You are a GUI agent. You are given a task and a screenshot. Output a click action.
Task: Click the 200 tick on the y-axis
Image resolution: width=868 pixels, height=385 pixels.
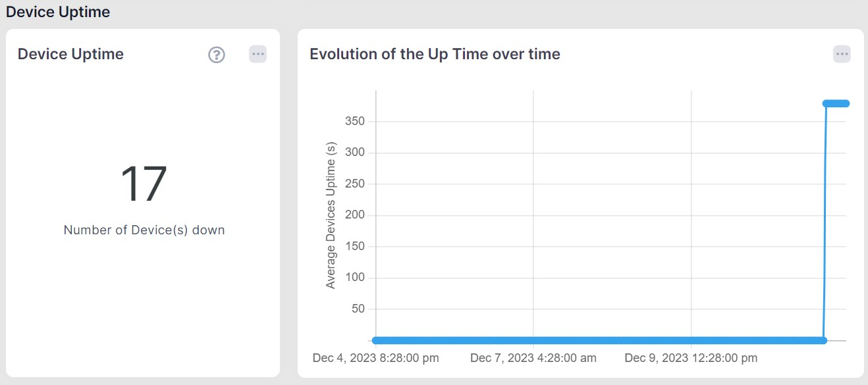pos(354,215)
